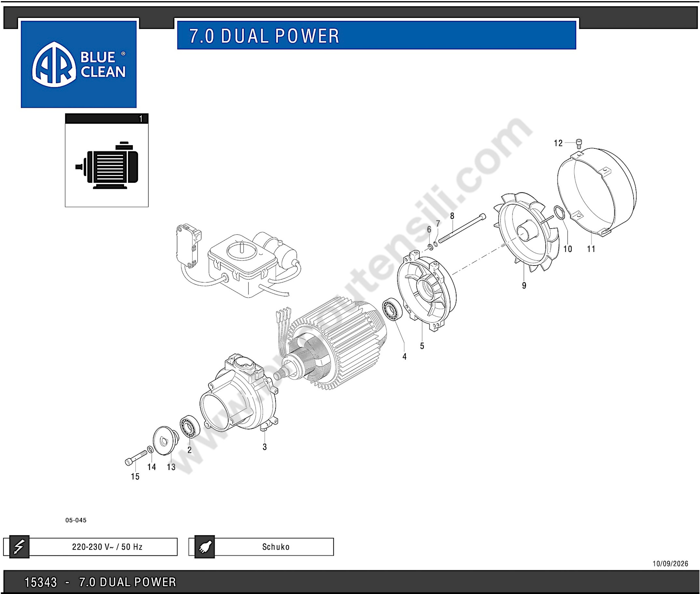Click part number label "5"
The width and height of the screenshot is (700, 594).
click(x=422, y=346)
